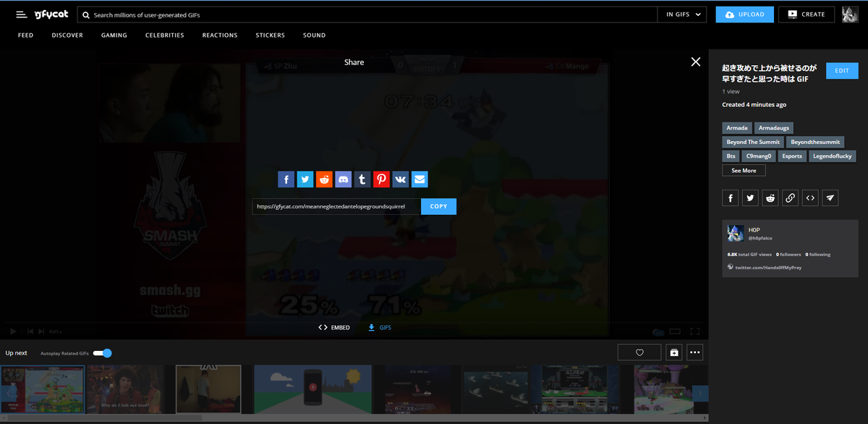
Task: Select the Legendoflucky tag
Action: (x=833, y=156)
